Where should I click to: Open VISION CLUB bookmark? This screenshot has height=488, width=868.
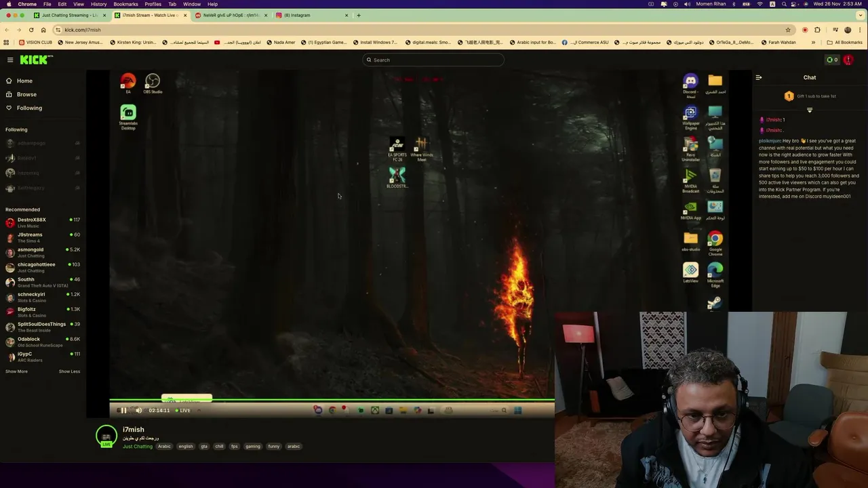[36, 42]
